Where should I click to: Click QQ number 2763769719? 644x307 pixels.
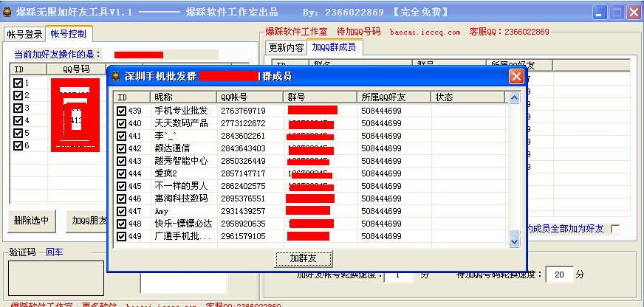tap(243, 111)
